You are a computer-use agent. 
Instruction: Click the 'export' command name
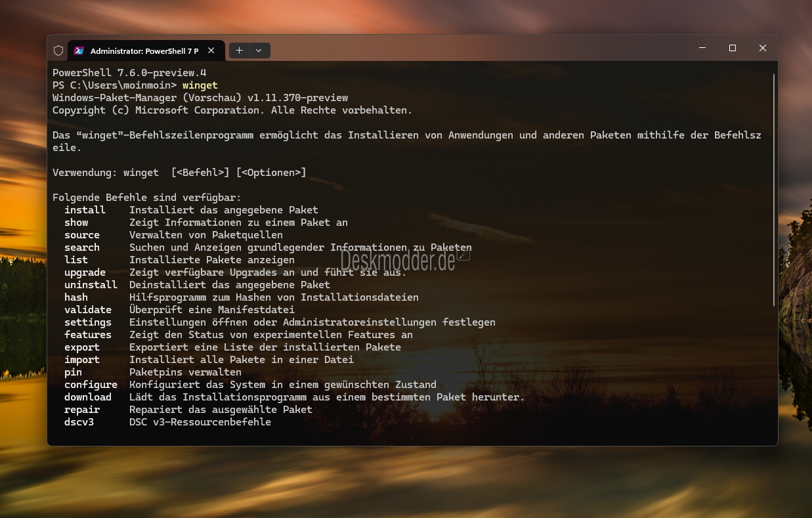(82, 347)
